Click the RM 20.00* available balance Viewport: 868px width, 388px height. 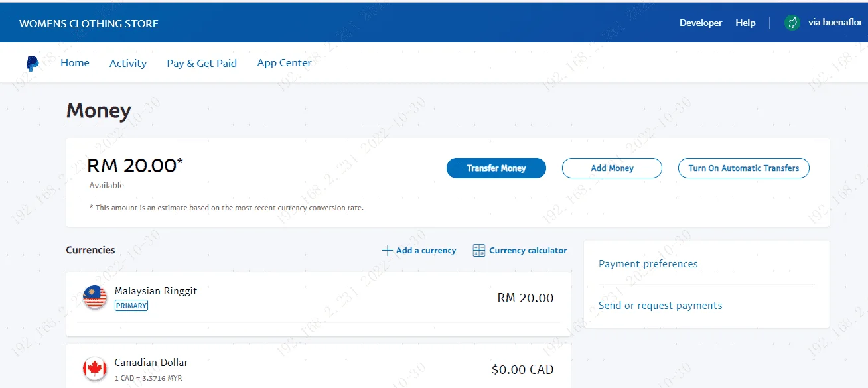coord(135,165)
